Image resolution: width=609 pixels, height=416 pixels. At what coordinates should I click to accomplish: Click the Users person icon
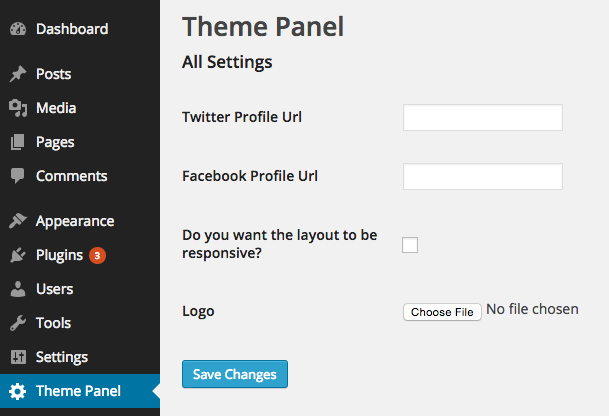coord(18,289)
